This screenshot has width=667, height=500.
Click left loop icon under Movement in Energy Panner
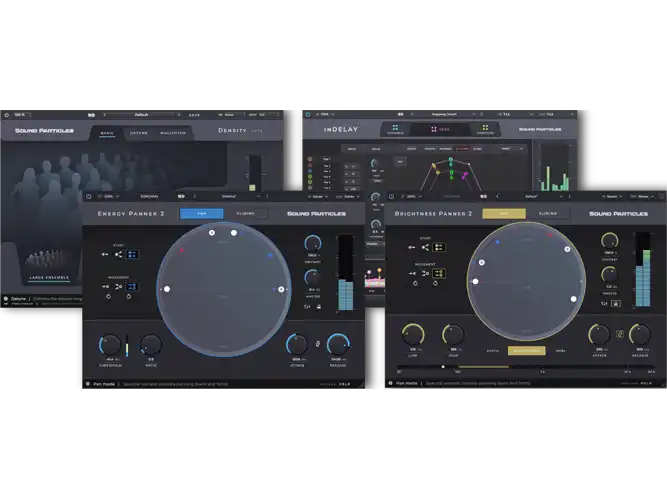pyautogui.click(x=108, y=296)
